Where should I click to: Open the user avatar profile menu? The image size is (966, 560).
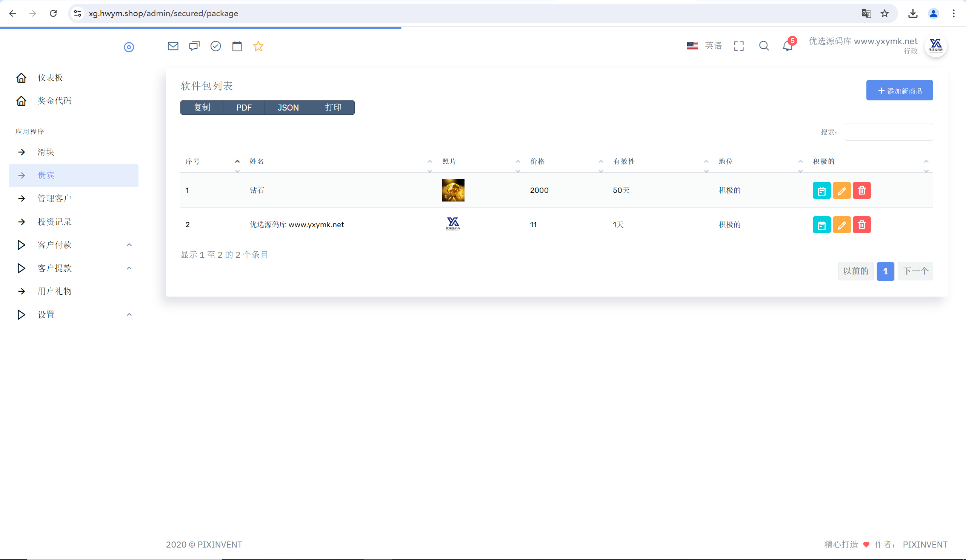click(936, 46)
